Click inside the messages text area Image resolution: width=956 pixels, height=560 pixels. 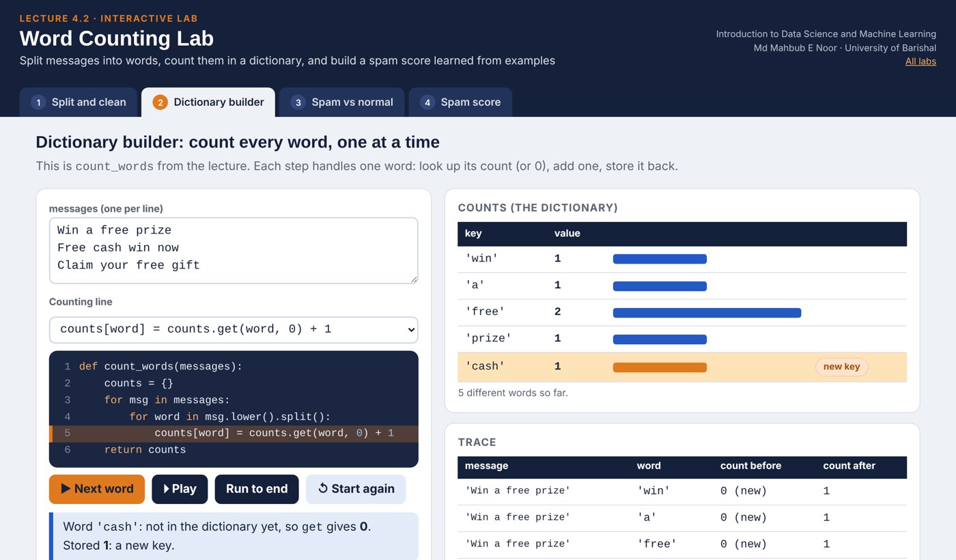234,250
